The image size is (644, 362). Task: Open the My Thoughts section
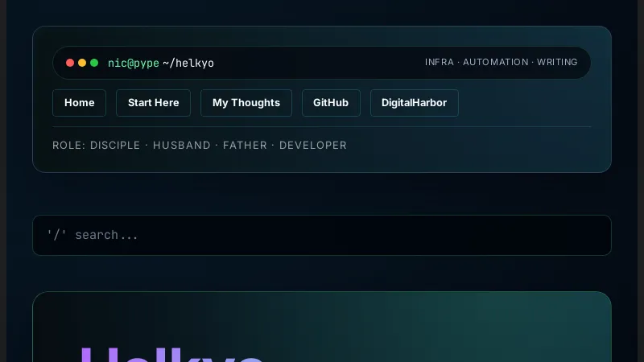(246, 103)
